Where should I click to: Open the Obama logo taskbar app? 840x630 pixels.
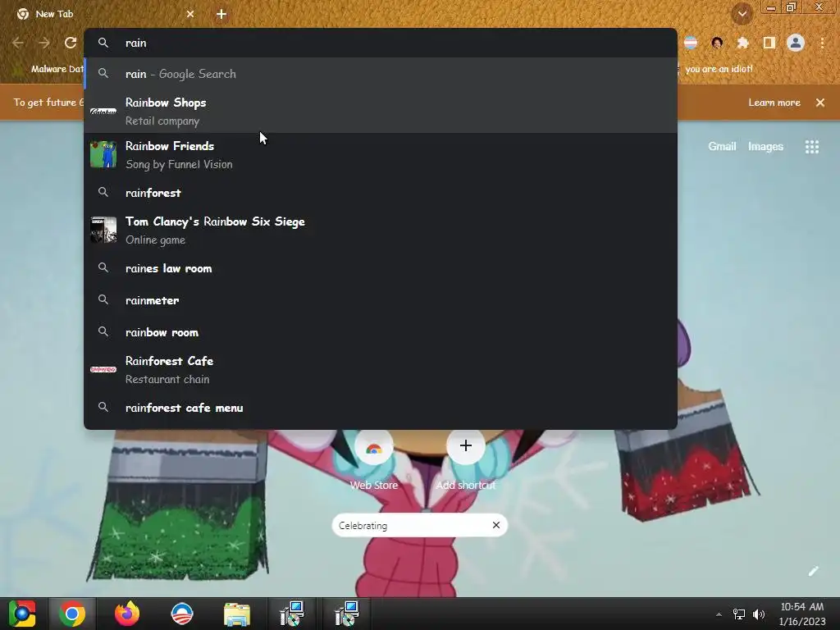click(181, 614)
